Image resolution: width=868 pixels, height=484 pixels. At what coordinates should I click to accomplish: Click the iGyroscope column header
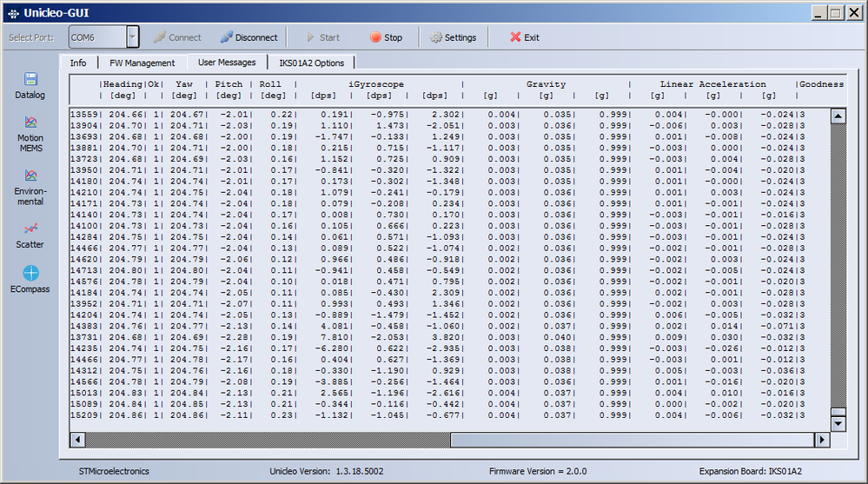tap(376, 84)
